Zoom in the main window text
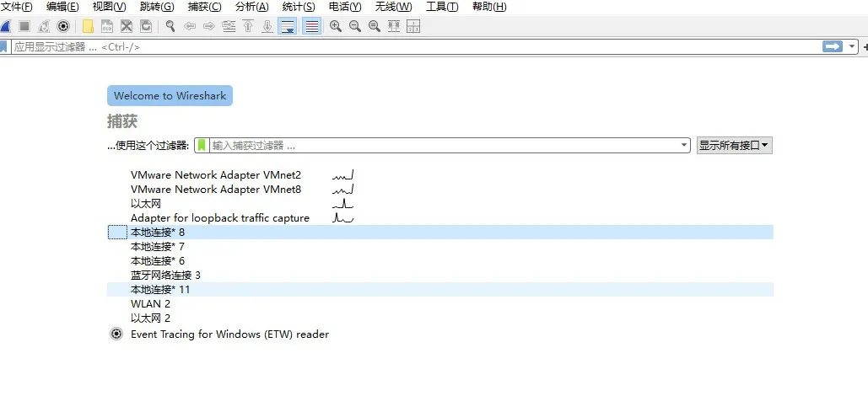 [336, 26]
